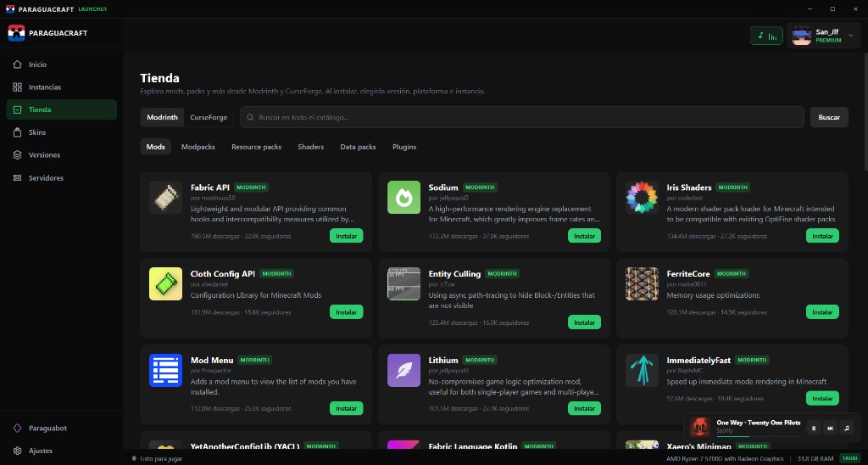The image size is (868, 465).
Task: Install ImmediatelyFast mod
Action: click(x=822, y=399)
